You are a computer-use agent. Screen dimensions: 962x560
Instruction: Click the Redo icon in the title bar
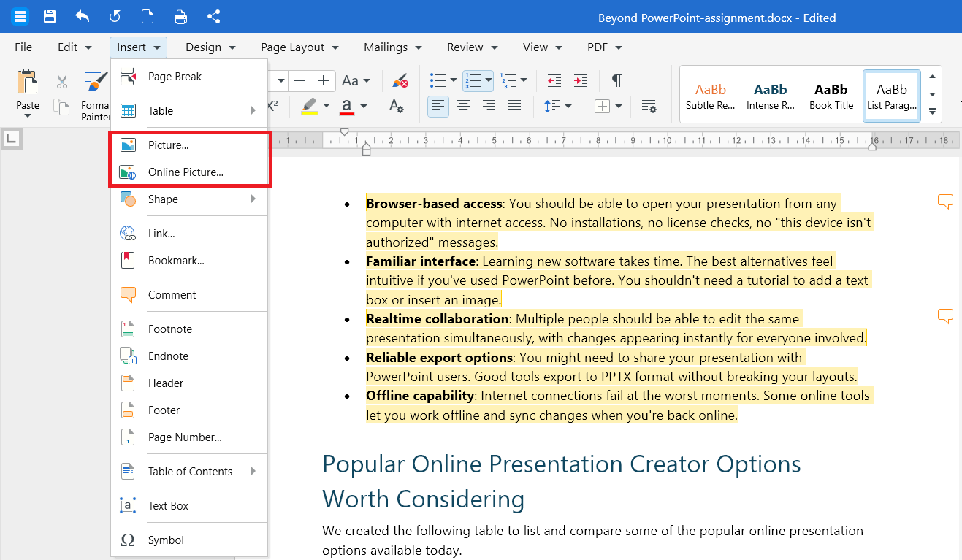(x=115, y=17)
